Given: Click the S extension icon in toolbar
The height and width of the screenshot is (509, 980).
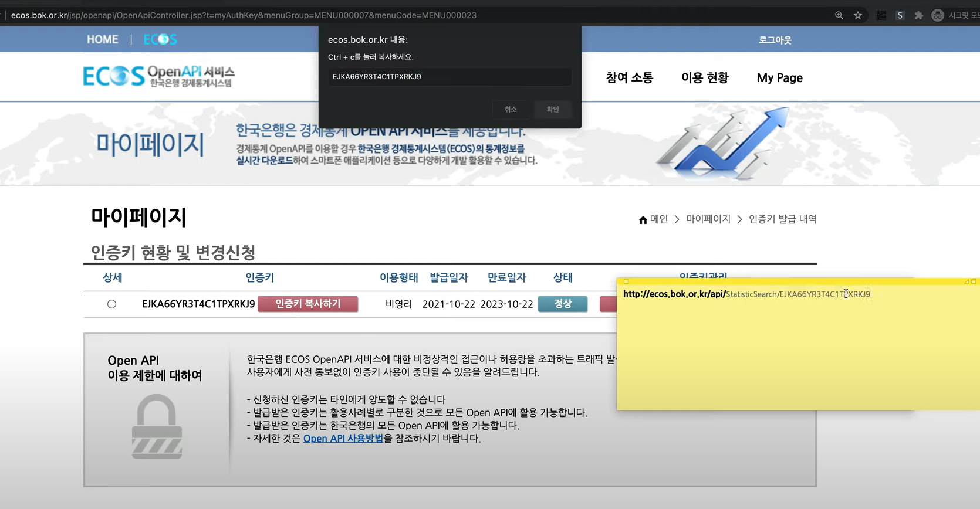Looking at the screenshot, I should (x=900, y=15).
